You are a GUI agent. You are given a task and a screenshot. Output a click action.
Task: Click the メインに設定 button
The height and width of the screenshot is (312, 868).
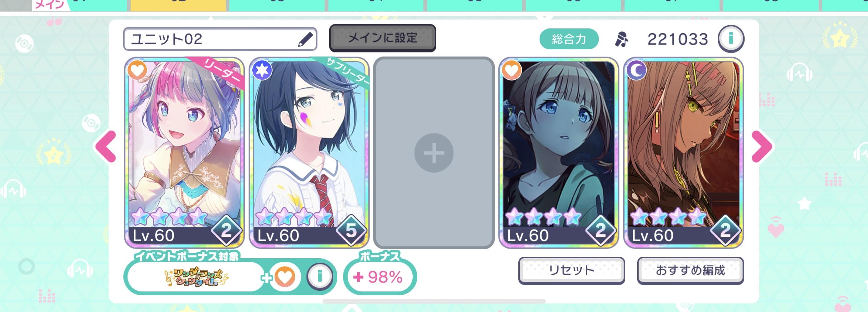click(383, 38)
